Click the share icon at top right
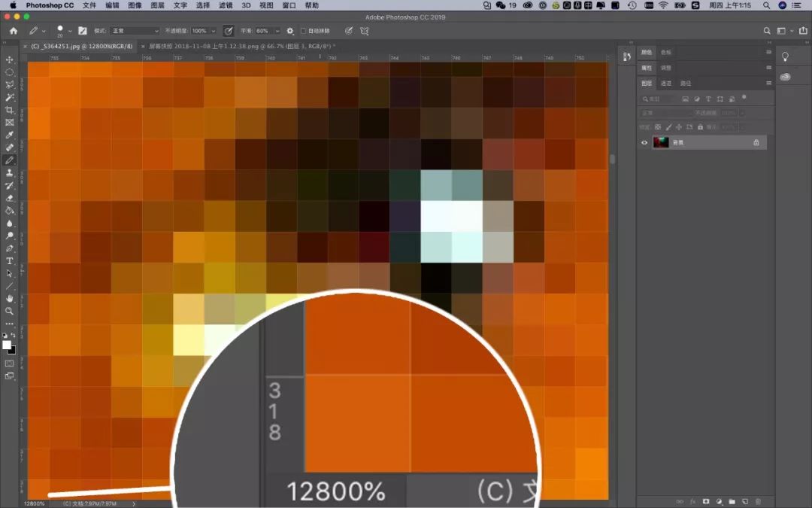Screen dimensions: 812x508 pos(803,31)
